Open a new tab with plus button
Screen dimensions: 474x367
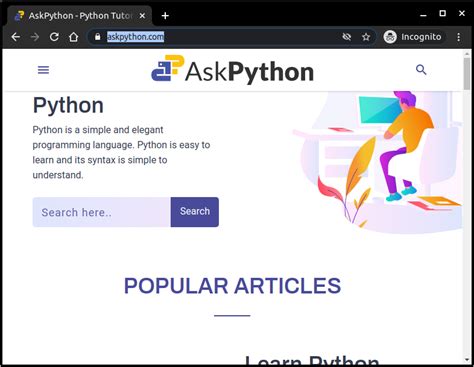click(x=165, y=16)
